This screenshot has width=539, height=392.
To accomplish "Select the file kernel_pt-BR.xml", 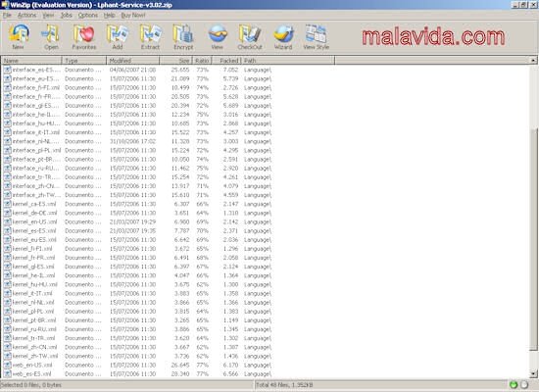I will [x=34, y=320].
